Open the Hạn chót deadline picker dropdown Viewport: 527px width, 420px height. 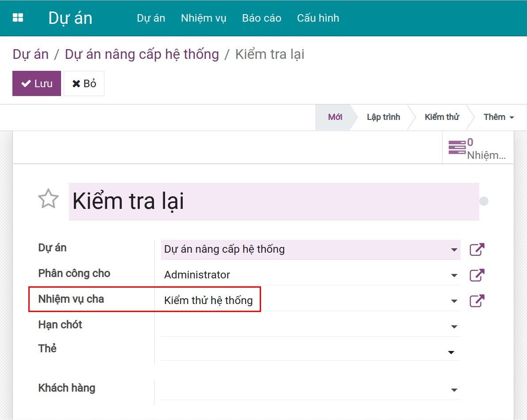pyautogui.click(x=454, y=327)
